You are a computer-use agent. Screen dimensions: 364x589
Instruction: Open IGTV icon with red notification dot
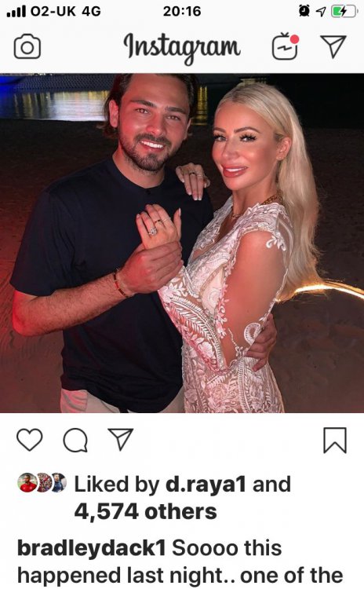[x=286, y=46]
